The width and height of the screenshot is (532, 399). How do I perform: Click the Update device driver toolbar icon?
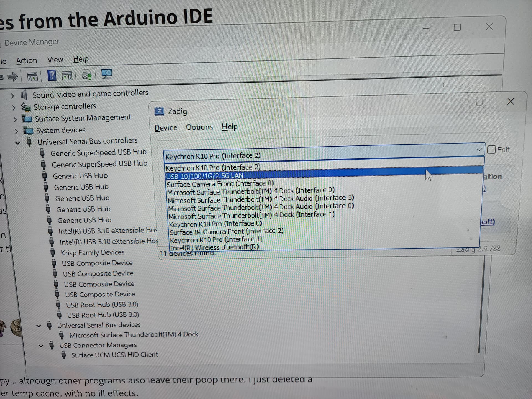click(x=87, y=75)
